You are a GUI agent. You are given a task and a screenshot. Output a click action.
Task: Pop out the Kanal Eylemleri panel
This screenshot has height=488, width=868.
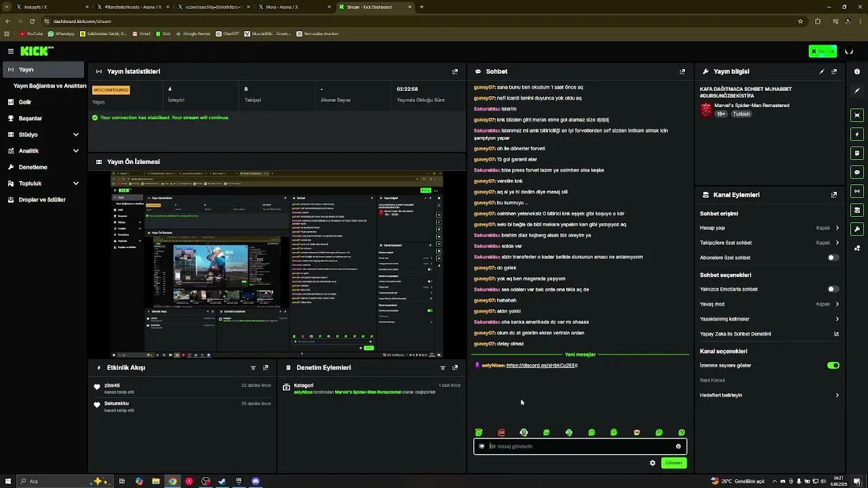(x=834, y=195)
